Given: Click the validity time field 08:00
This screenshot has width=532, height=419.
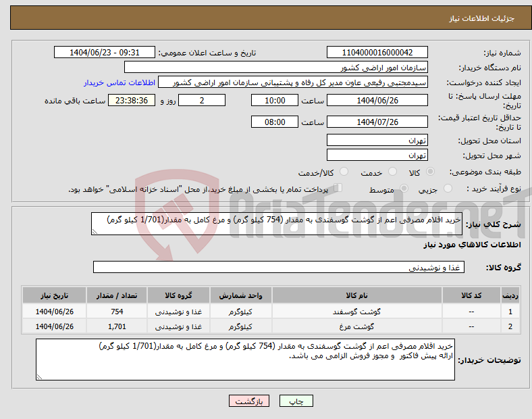Looking at the screenshot, I should click(275, 122).
